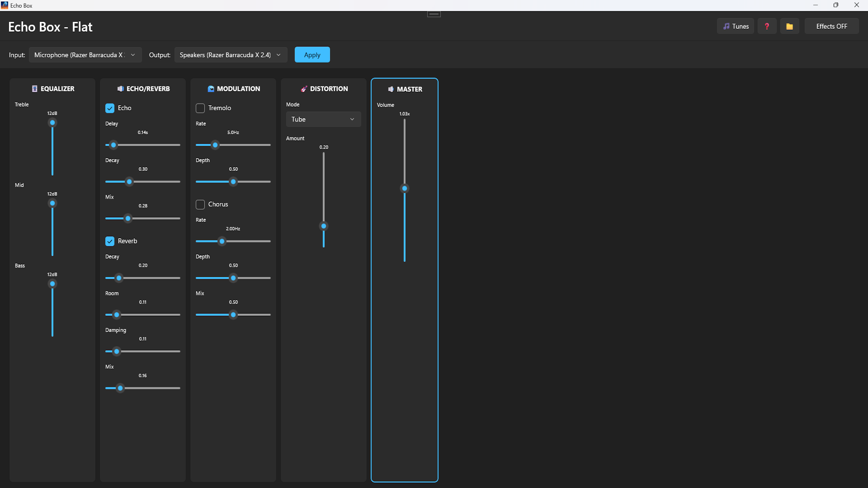Screen dimensions: 868x488
Task: Click the Equalizer panel header icon
Action: pyautogui.click(x=34, y=89)
